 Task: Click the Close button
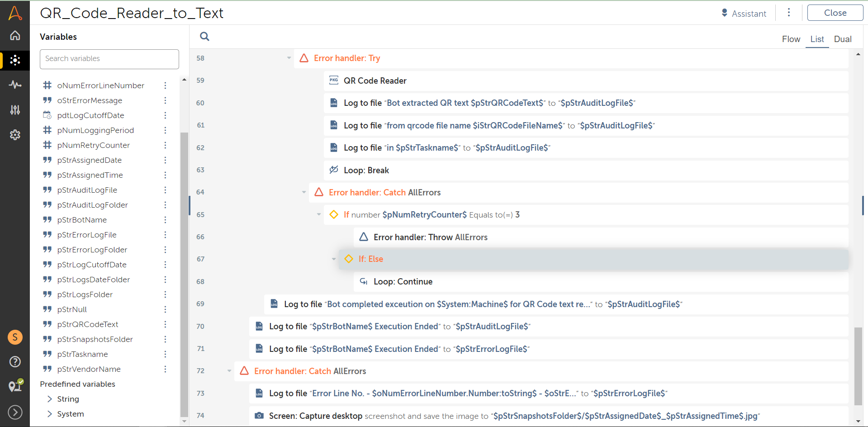(835, 13)
